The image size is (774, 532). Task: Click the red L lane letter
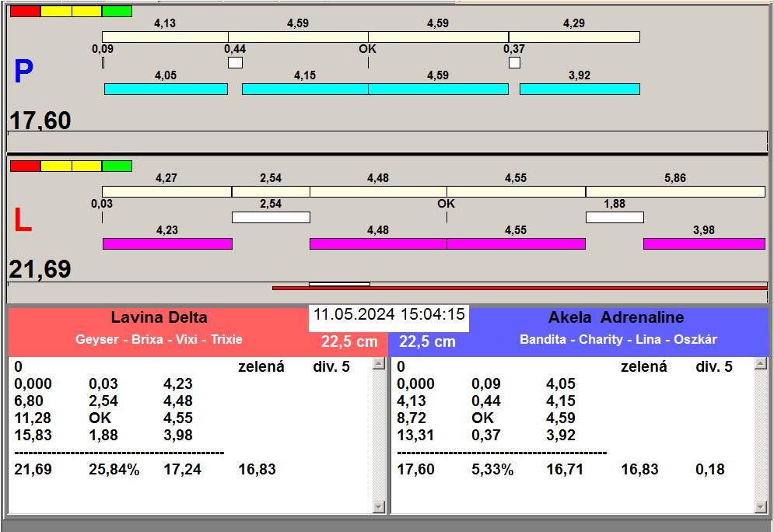coord(23,219)
